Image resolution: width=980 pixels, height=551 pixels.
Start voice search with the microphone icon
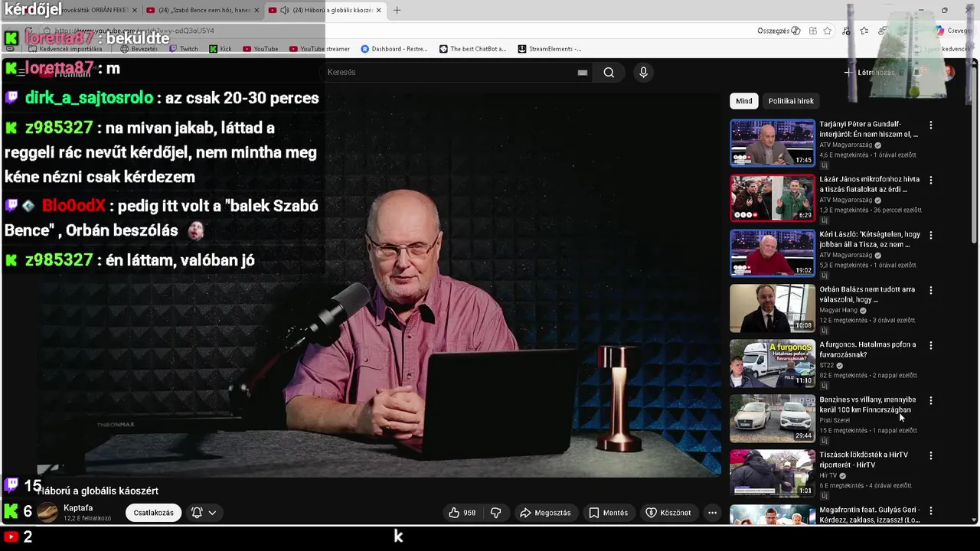[643, 73]
